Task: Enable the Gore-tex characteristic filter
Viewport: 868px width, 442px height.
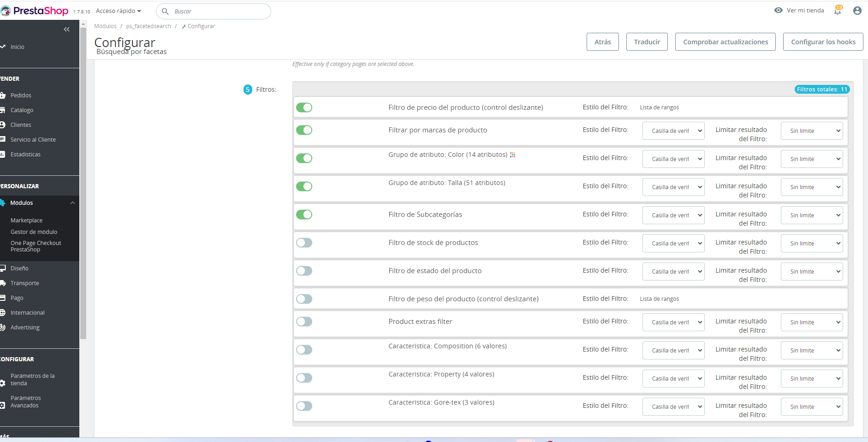Action: pos(304,406)
